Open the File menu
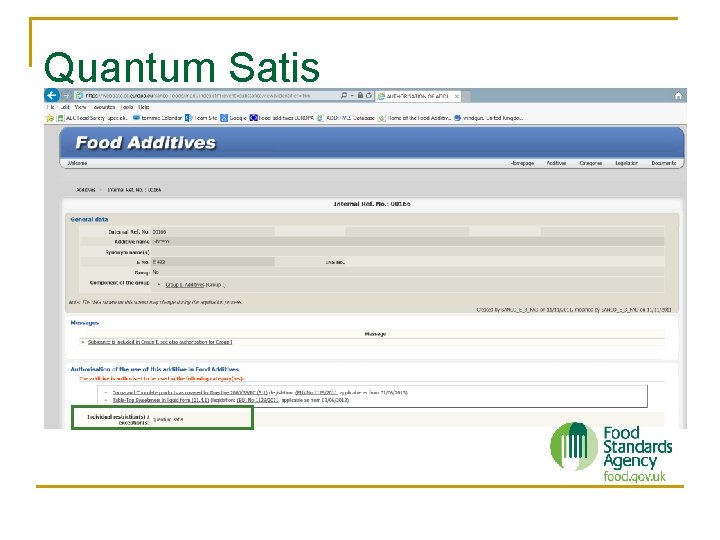Viewport: 720px width, 540px height. [x=51, y=107]
